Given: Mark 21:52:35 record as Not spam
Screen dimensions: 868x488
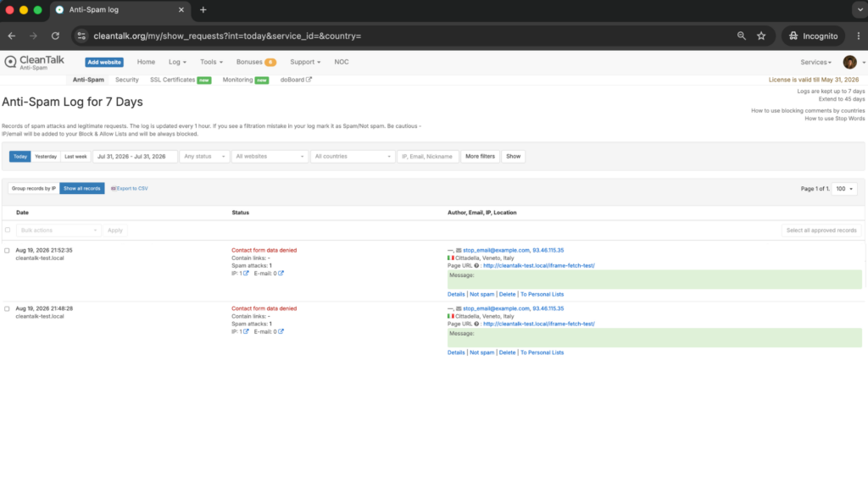Looking at the screenshot, I should pyautogui.click(x=482, y=294).
